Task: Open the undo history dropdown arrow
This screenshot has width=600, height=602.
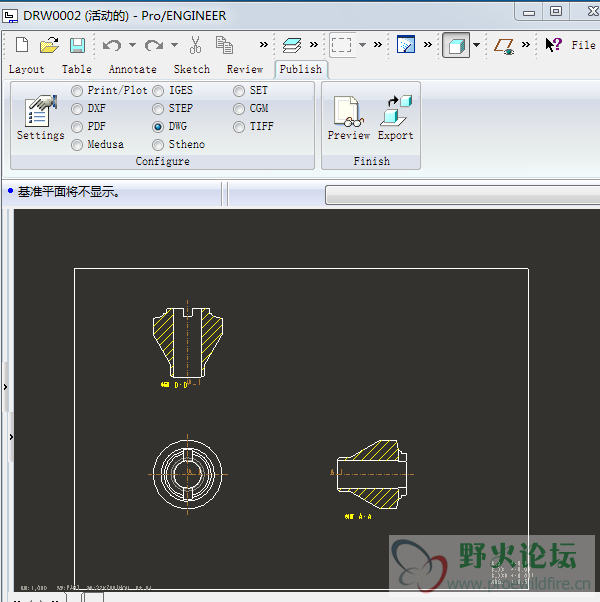Action: (132, 45)
